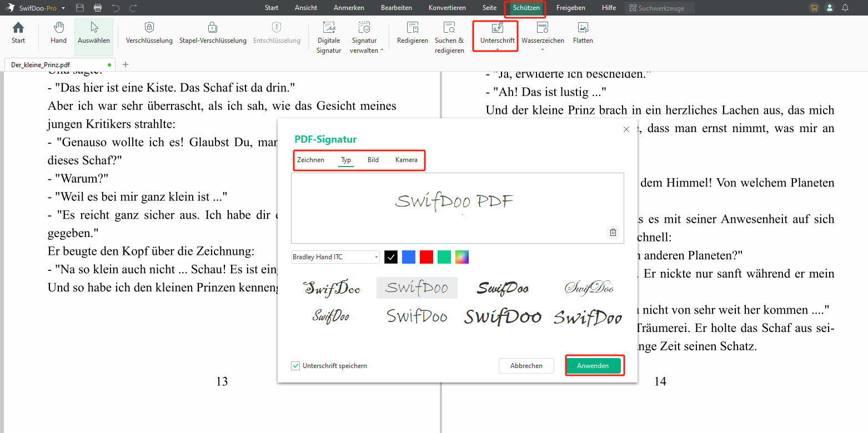The width and height of the screenshot is (868, 433).
Task: Click the Abbrechen button
Action: (x=526, y=366)
